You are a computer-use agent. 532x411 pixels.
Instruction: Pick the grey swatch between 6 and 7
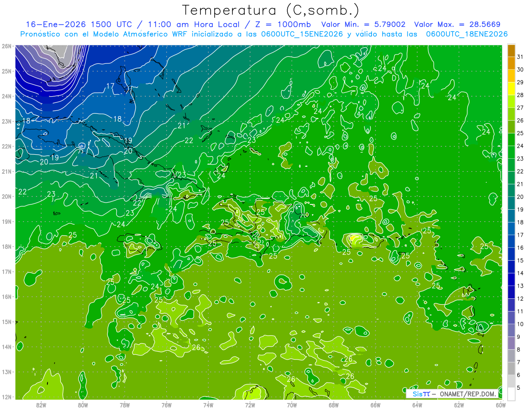click(511, 368)
